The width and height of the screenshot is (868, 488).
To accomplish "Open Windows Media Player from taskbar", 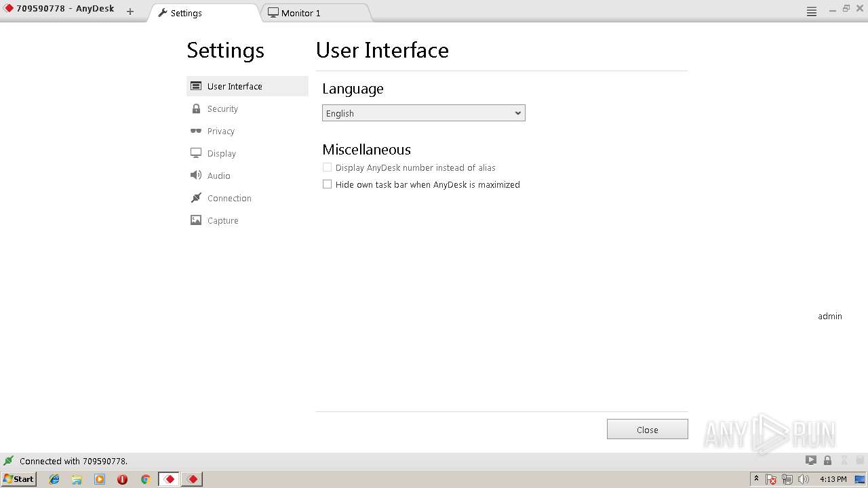I will tap(100, 479).
